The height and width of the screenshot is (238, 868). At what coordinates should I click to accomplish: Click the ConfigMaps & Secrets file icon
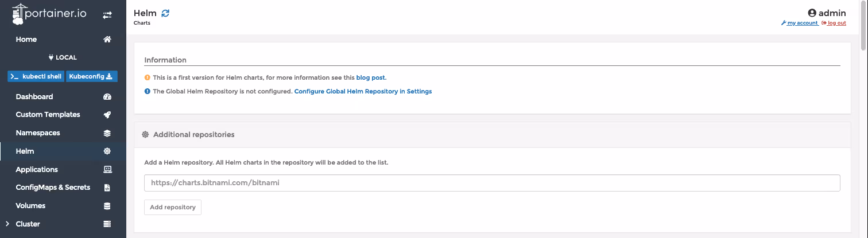pos(107,188)
